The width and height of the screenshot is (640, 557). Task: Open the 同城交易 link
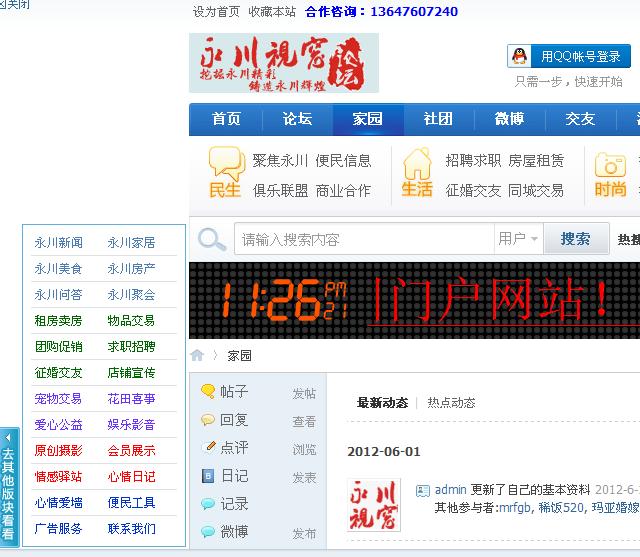coord(536,191)
